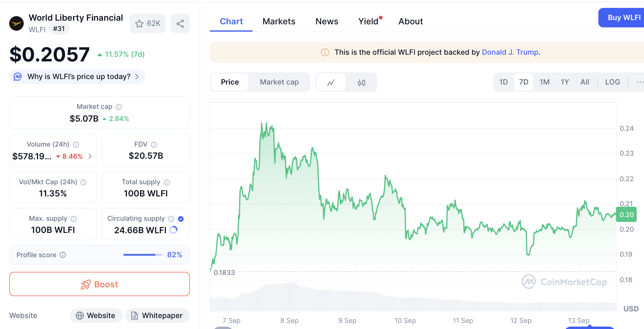Open the Whitepaper document link
Viewport: 644px width, 329px height.
click(x=157, y=316)
